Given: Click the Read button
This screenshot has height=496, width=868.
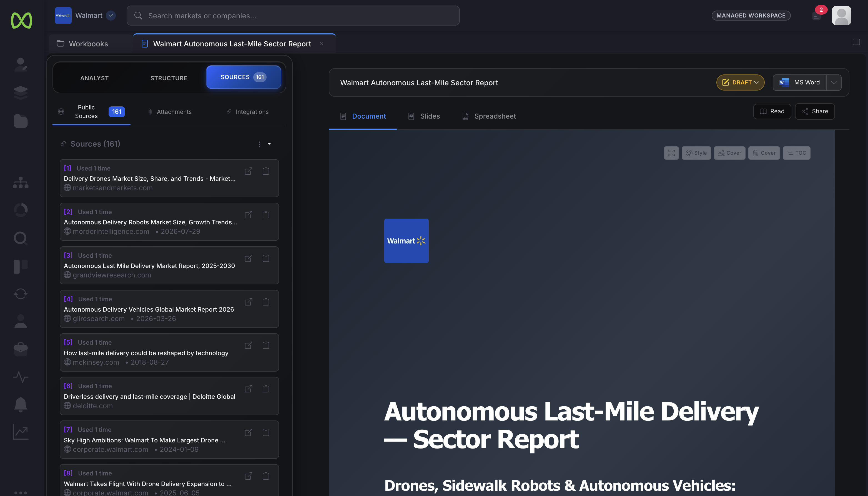Looking at the screenshot, I should pyautogui.click(x=772, y=111).
